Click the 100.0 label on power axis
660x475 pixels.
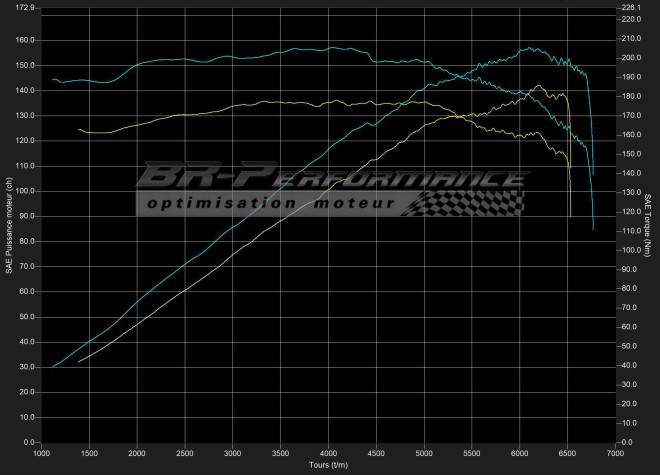click(x=25, y=191)
